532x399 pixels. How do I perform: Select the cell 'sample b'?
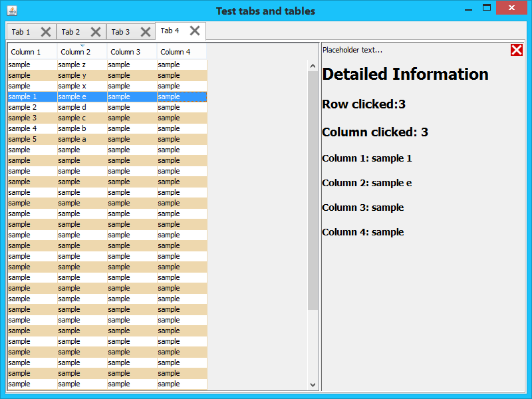pyautogui.click(x=82, y=128)
